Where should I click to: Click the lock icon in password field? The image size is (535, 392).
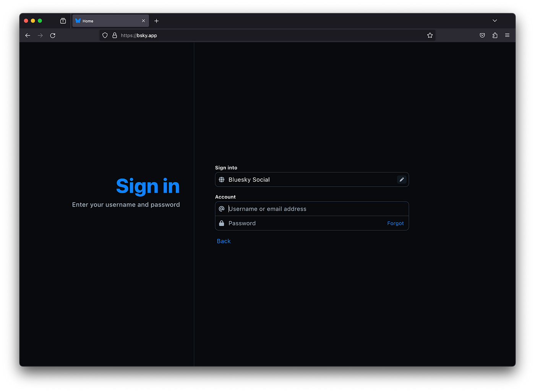pyautogui.click(x=222, y=223)
